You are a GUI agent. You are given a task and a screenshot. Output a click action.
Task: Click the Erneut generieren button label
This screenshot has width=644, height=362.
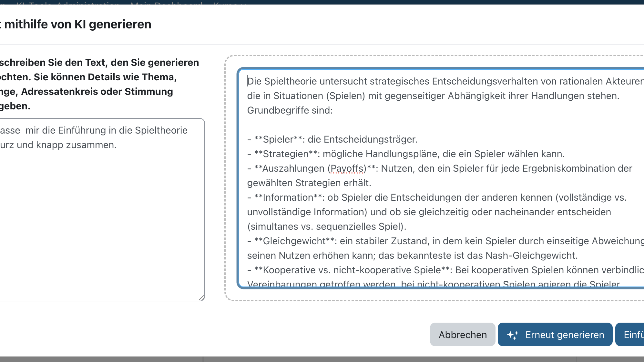(565, 335)
